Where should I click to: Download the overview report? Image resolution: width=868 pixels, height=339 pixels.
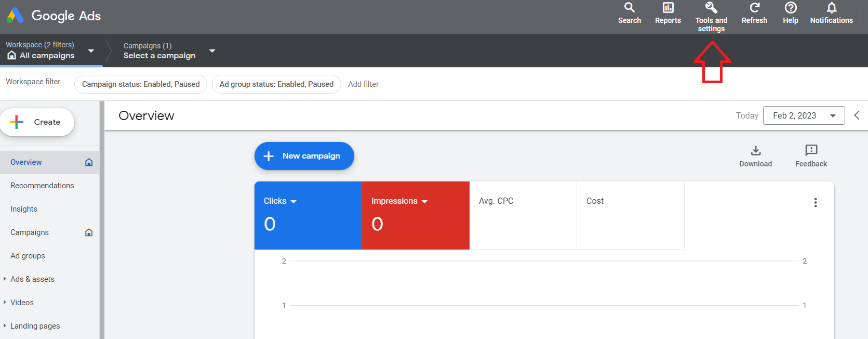(x=756, y=156)
